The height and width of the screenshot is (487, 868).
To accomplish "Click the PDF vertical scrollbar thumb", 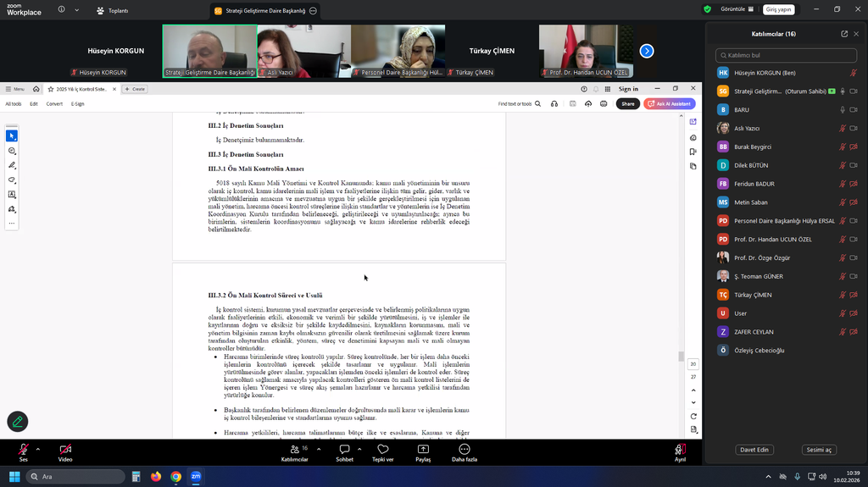I will click(x=680, y=356).
